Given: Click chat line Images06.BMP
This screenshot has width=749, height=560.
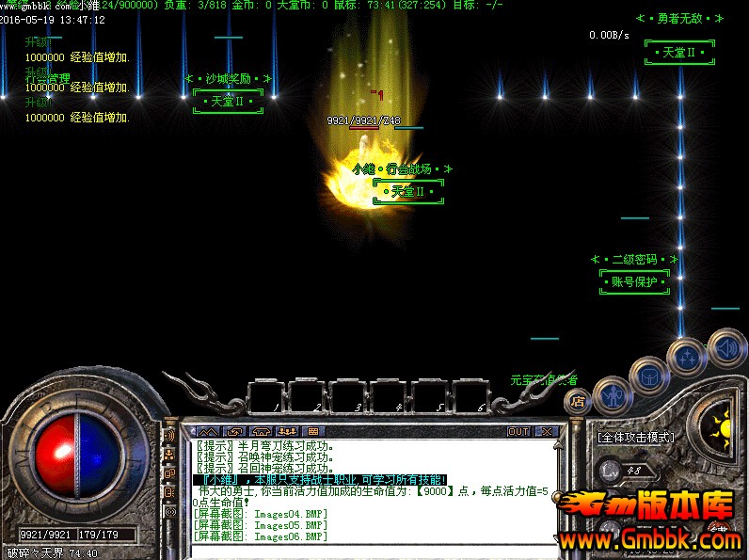Looking at the screenshot, I should (261, 536).
